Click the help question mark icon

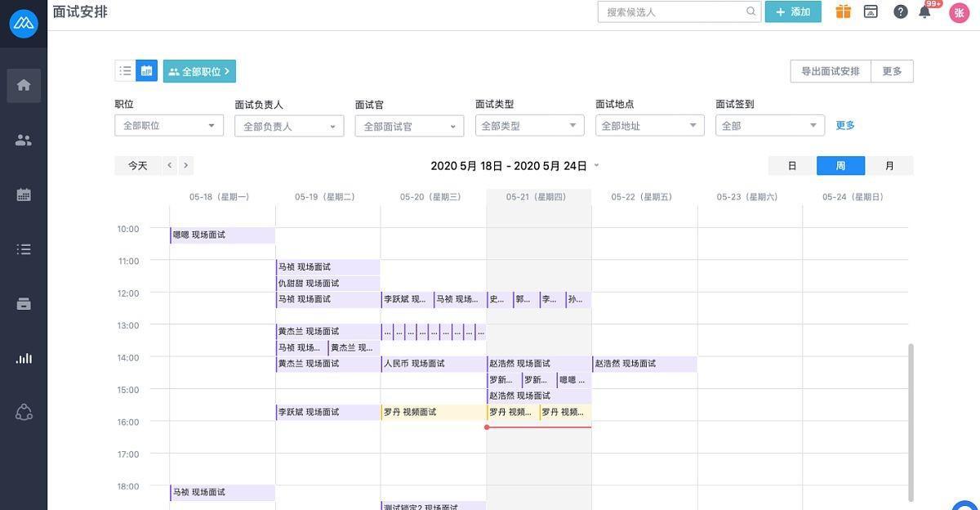(900, 11)
